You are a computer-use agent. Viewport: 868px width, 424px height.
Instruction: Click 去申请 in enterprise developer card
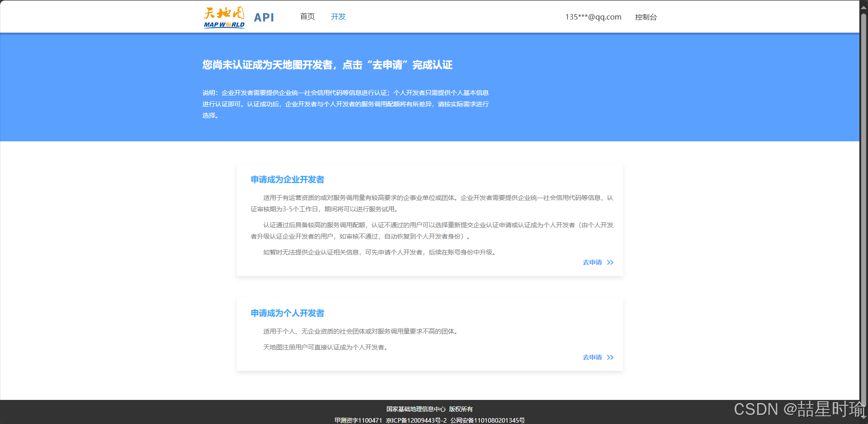(x=592, y=262)
